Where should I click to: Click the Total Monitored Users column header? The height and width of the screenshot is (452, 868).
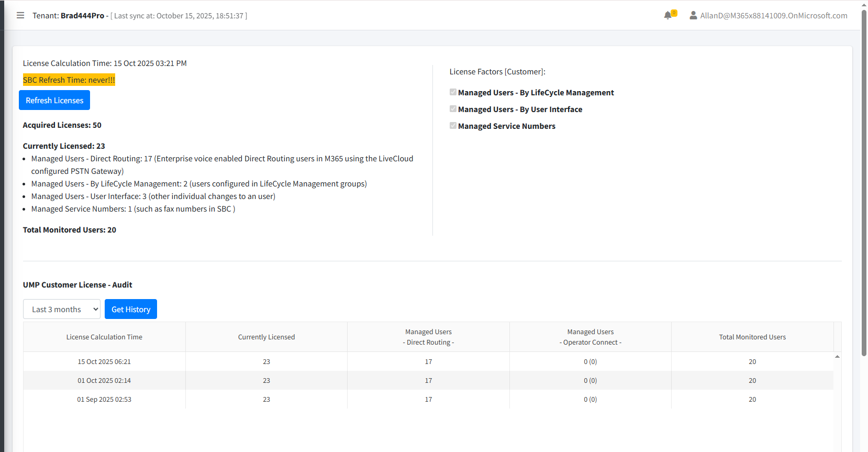pos(752,337)
